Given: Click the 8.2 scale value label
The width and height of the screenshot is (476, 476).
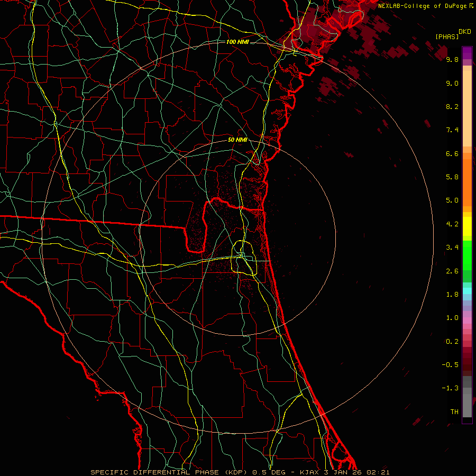Looking at the screenshot, I should pyautogui.click(x=452, y=106).
